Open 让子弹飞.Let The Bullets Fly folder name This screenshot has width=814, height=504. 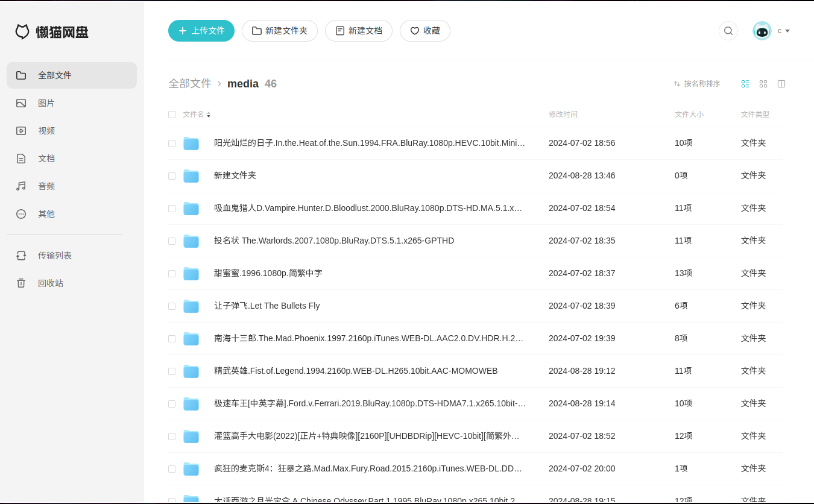pyautogui.click(x=267, y=306)
